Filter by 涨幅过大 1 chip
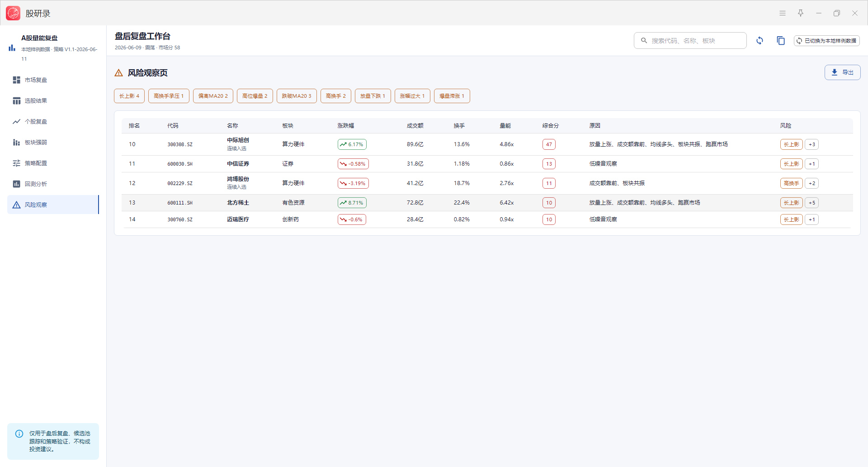This screenshot has height=467, width=868. pos(412,96)
